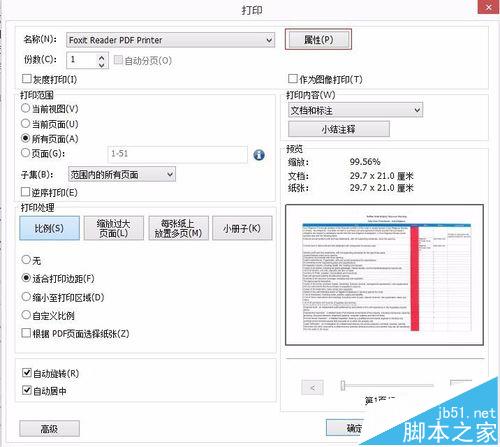Click the zoom value 99.56%
The image size is (500, 447).
tap(365, 162)
